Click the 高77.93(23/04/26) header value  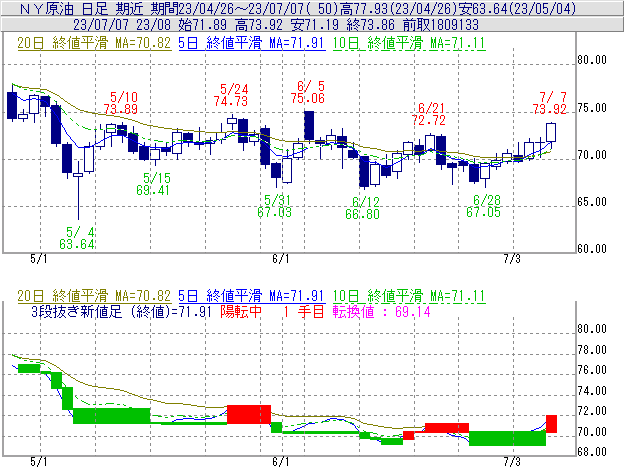coord(397,9)
